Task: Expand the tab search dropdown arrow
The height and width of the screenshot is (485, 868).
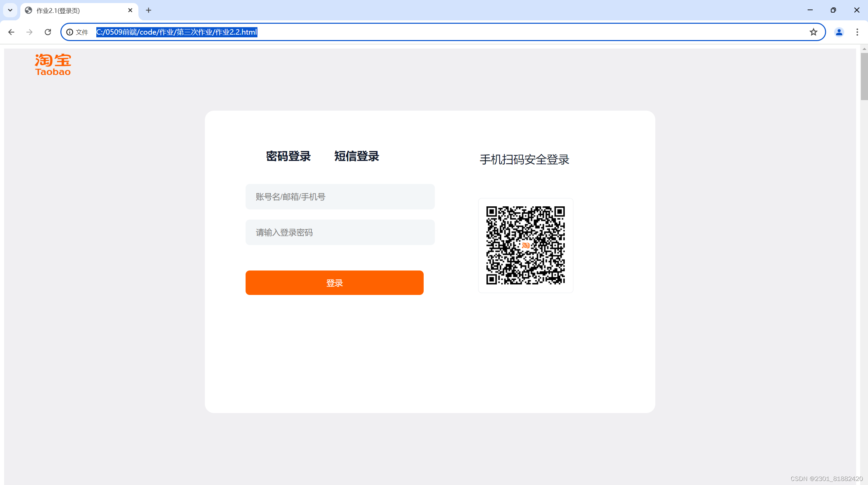Action: point(10,10)
